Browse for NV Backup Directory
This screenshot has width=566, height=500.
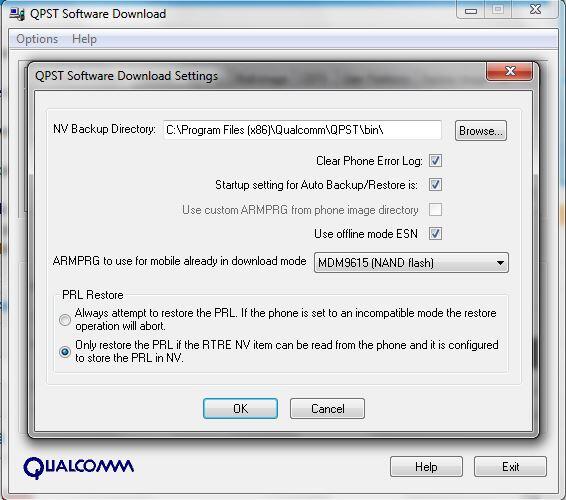[x=481, y=131]
